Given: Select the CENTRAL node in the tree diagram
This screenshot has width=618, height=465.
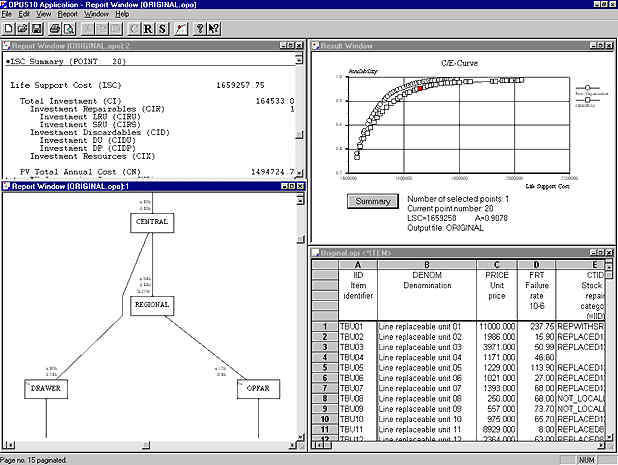Looking at the screenshot, I should [x=151, y=220].
